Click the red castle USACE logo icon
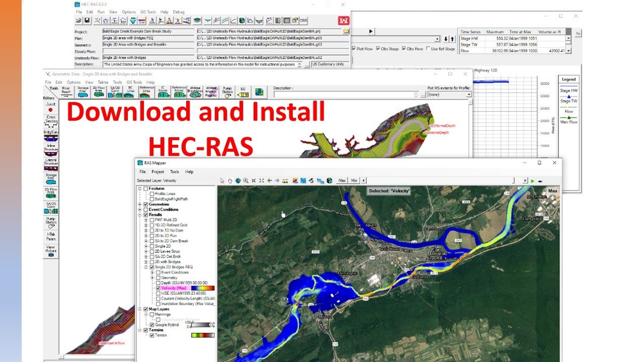The image size is (644, 362). click(x=343, y=21)
